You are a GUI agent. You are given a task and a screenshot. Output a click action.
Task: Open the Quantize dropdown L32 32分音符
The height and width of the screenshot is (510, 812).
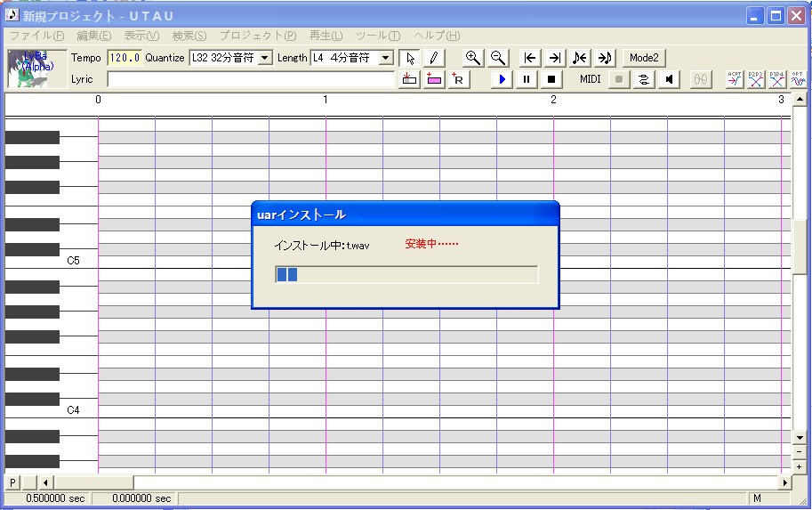pyautogui.click(x=265, y=58)
